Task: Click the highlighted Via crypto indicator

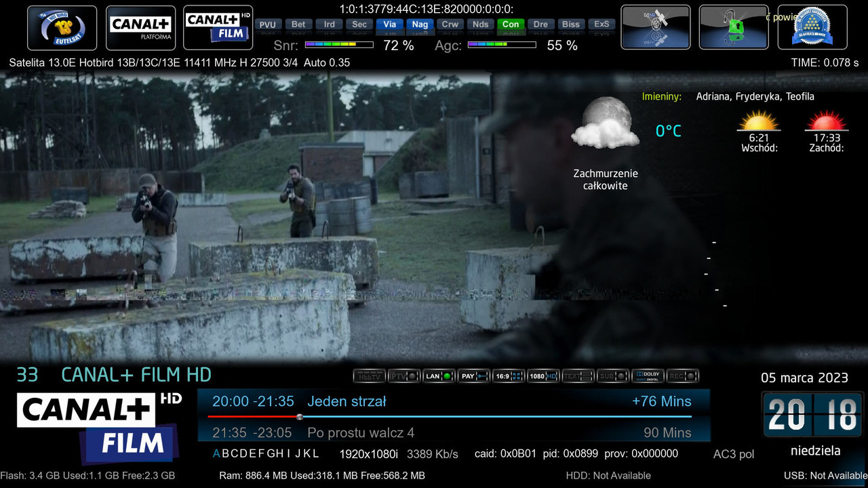Action: [x=390, y=24]
